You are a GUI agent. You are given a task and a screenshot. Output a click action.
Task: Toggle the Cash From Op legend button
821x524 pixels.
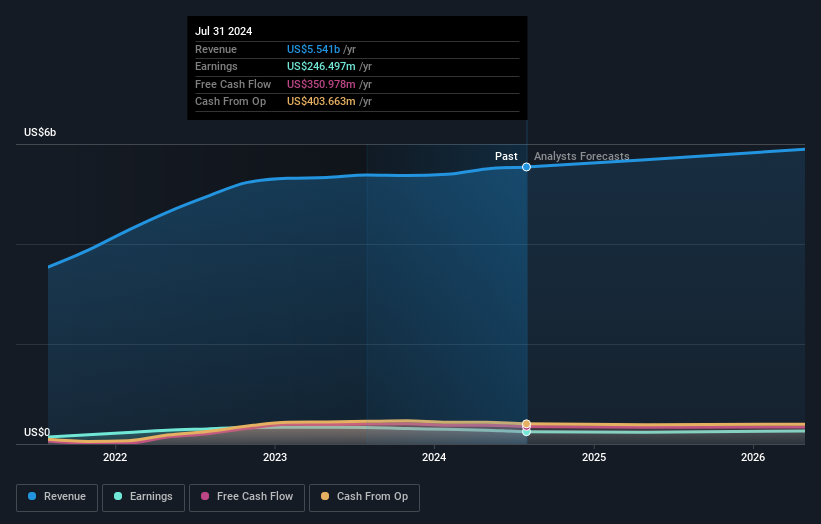pos(364,497)
